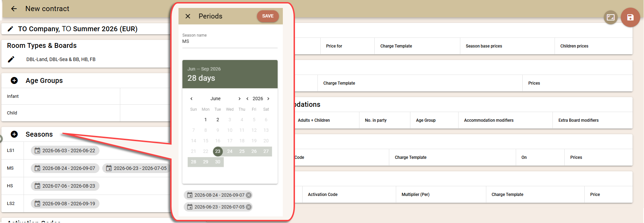
Task: Click Extra Board modifiers column header
Action: [578, 120]
